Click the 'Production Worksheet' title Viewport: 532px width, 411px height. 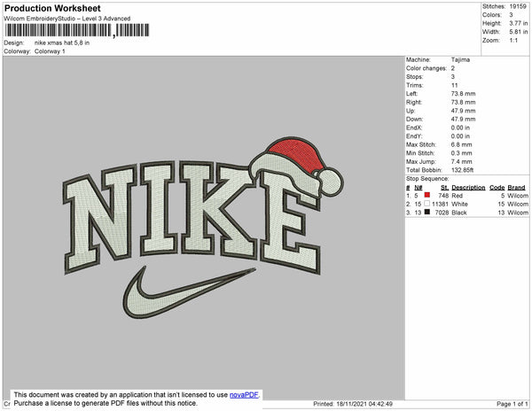coord(52,8)
